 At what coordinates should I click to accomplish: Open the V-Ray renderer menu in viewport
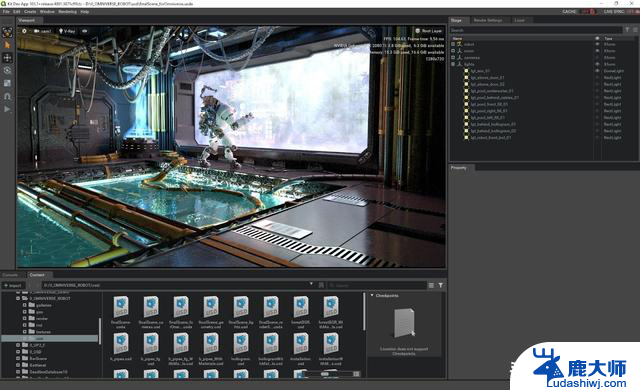click(x=67, y=31)
